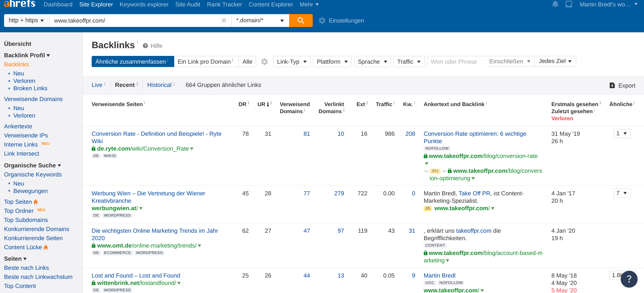The width and height of the screenshot is (644, 293).
Task: Click the flame icon beside Content Lücke
Action: tap(46, 247)
